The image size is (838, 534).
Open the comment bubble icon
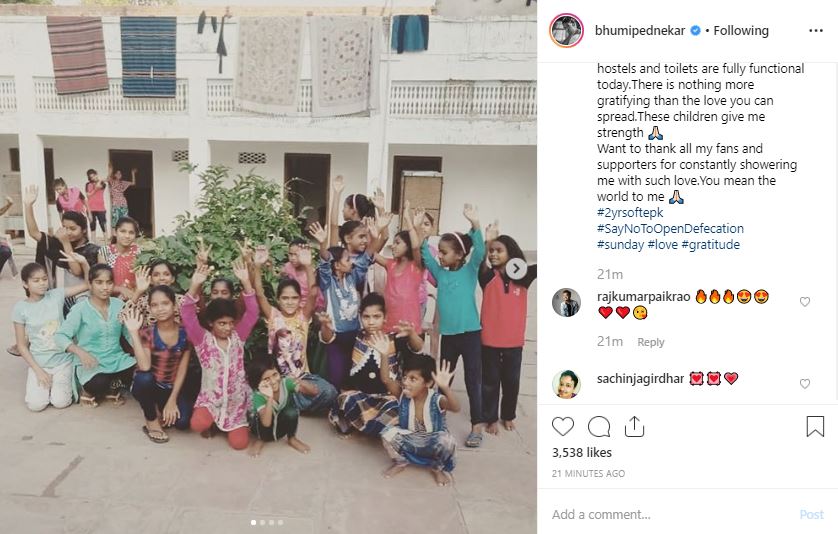tap(599, 427)
